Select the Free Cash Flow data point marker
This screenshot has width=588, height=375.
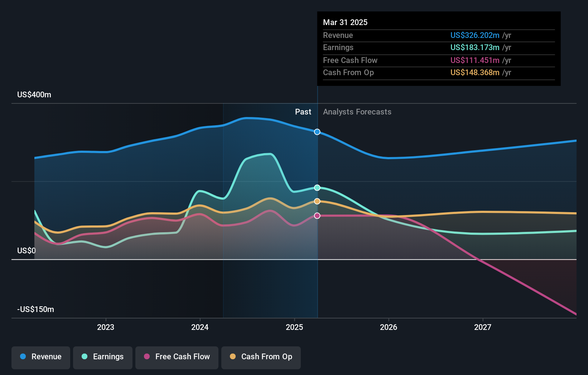coord(317,216)
